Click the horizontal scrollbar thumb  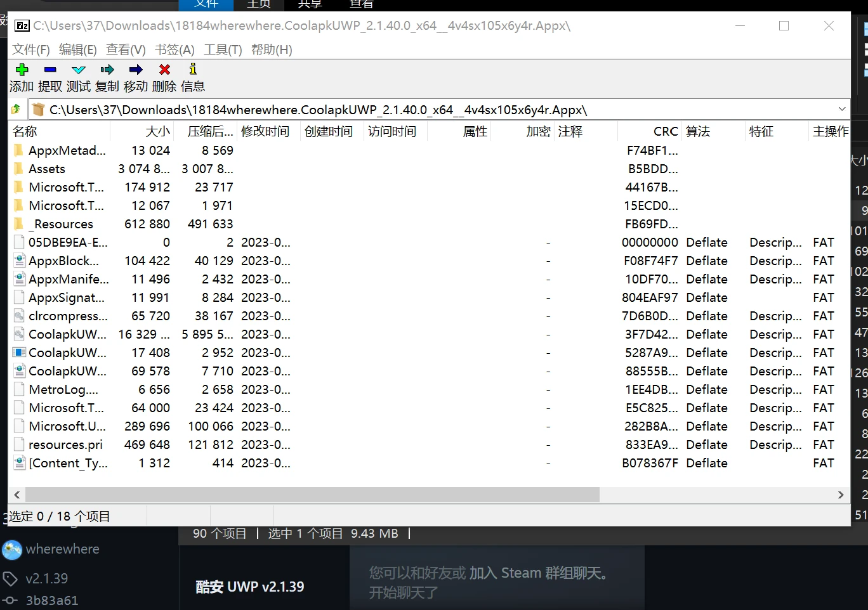point(312,495)
